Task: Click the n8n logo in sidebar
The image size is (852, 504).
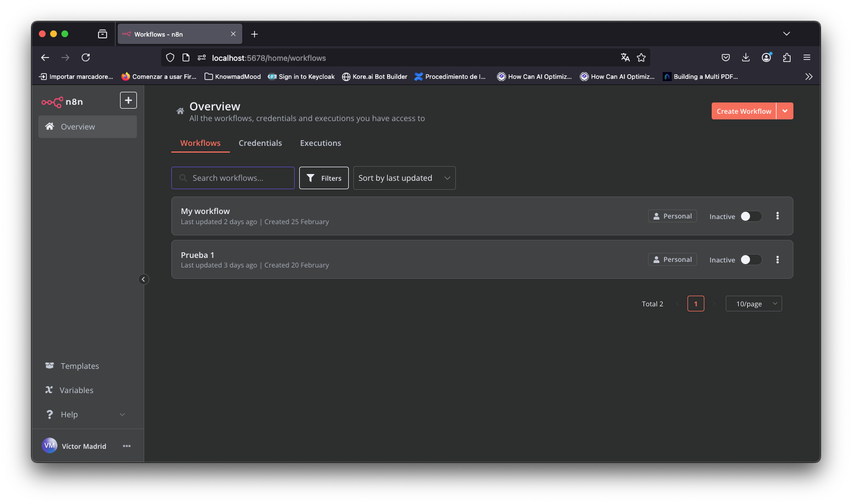Action: tap(62, 102)
